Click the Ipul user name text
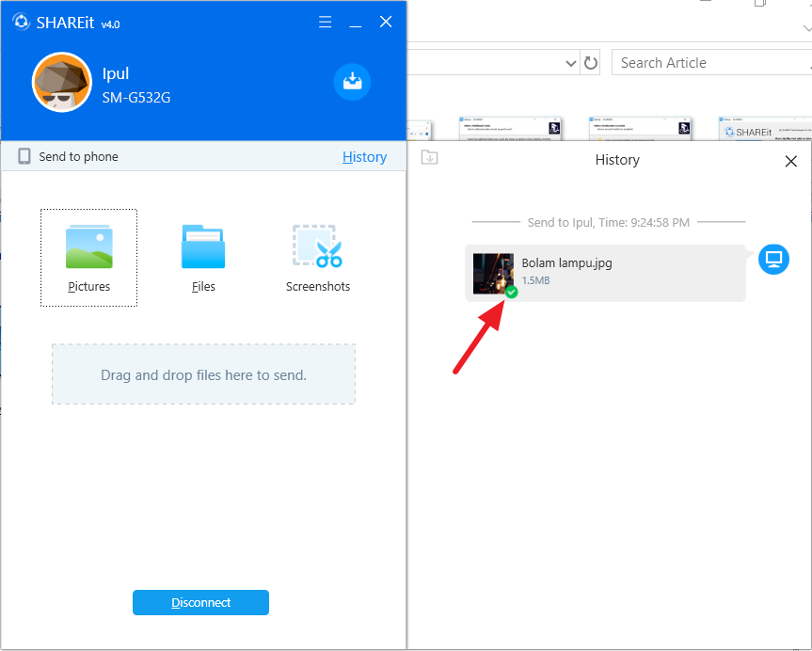This screenshot has height=651, width=812. 116,74
